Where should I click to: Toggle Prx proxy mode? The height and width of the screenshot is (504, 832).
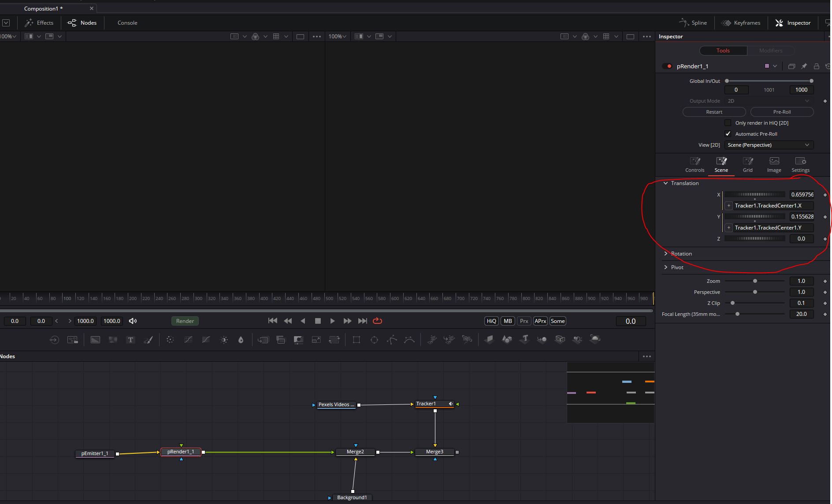coord(524,321)
